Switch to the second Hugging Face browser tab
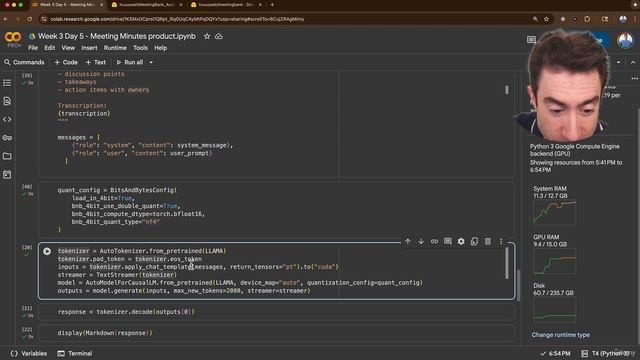The height and width of the screenshot is (360, 640). 147,5
